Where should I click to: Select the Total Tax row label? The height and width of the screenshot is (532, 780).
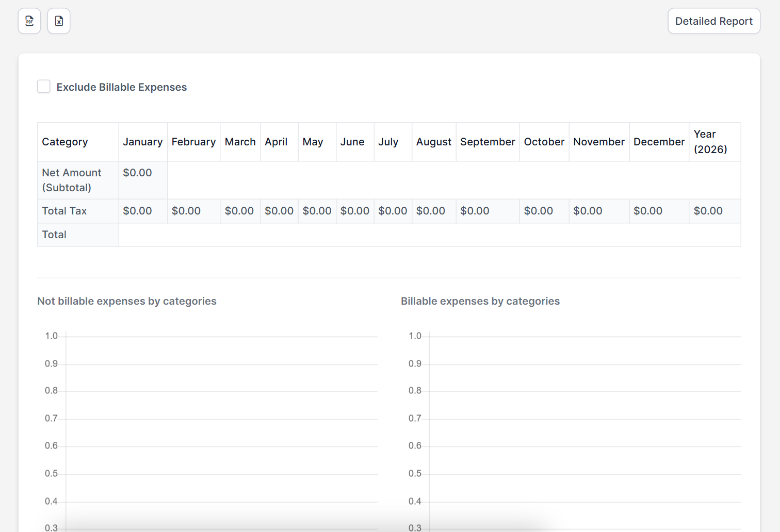(78, 211)
